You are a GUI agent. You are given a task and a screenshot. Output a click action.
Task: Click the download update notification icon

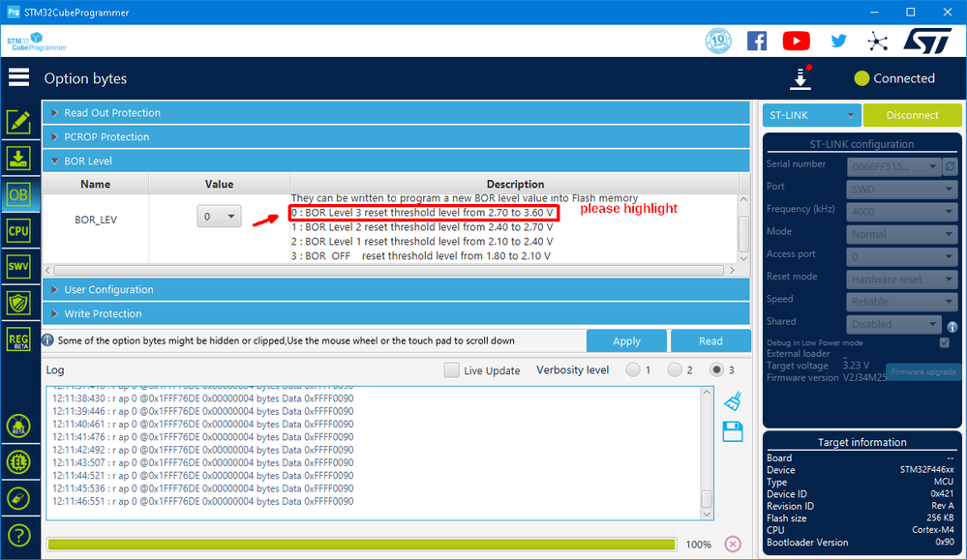[x=801, y=77]
